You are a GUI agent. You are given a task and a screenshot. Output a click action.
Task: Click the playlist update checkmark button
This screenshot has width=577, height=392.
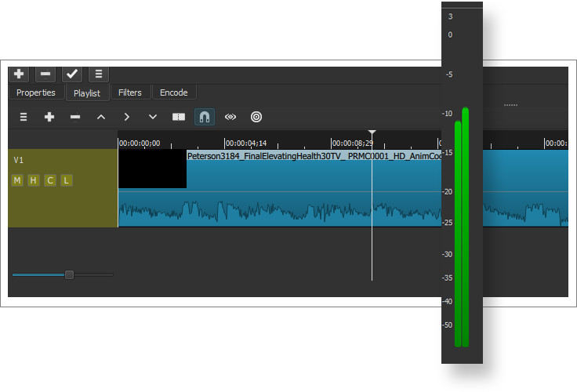(72, 74)
